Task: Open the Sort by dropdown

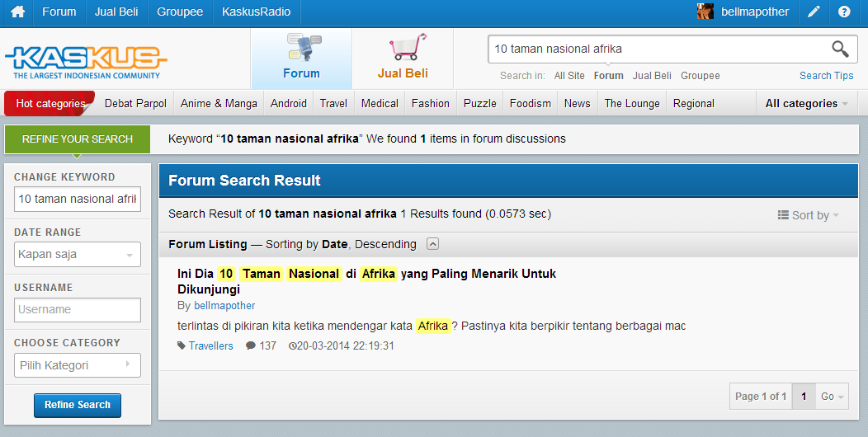Action: (x=809, y=215)
